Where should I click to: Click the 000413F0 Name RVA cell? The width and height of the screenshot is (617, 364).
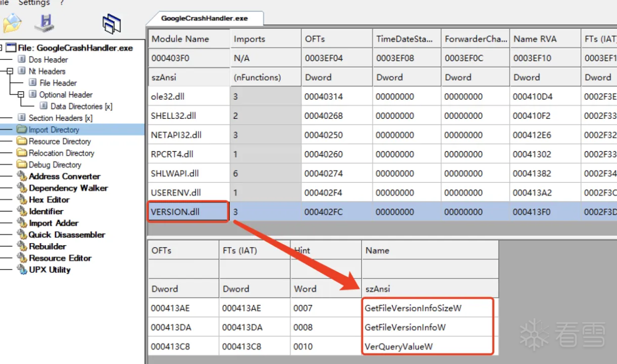pos(546,212)
